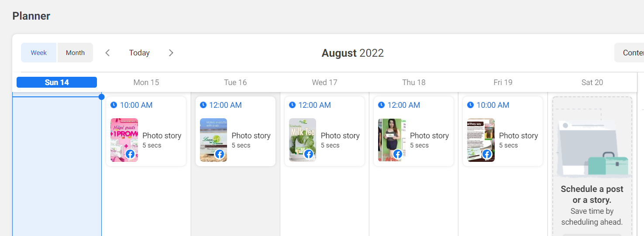Click the Tue 16 column header

pyautogui.click(x=235, y=82)
